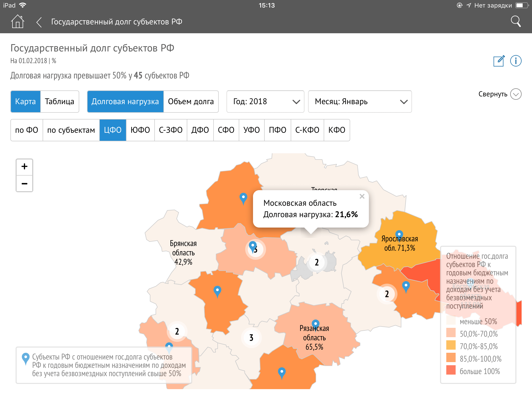Collapse filters with the Свернуть chevron
The width and height of the screenshot is (532, 399).
516,94
